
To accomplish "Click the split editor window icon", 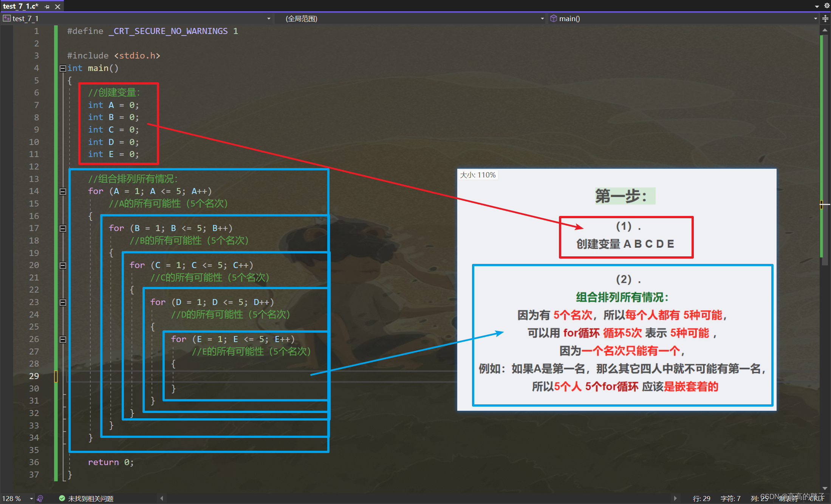I will pos(825,18).
